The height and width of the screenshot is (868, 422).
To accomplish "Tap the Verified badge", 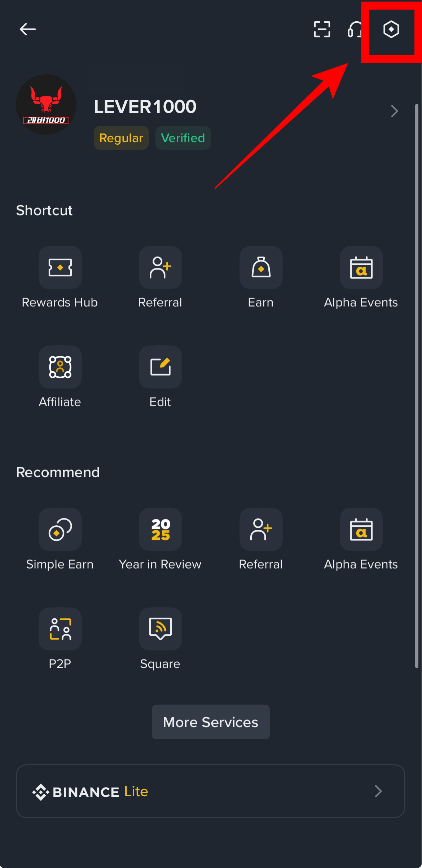I will click(183, 138).
